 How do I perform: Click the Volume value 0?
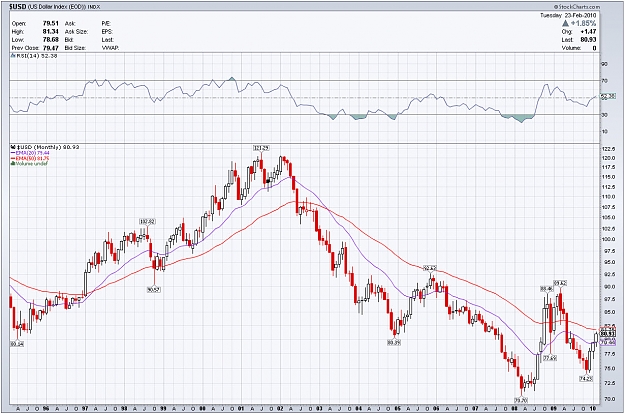click(594, 48)
